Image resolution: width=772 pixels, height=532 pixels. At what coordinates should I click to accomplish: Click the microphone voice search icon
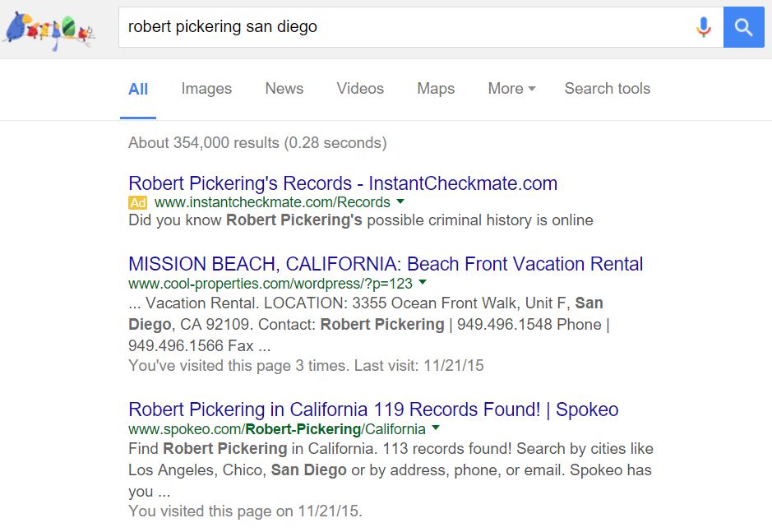click(x=703, y=27)
